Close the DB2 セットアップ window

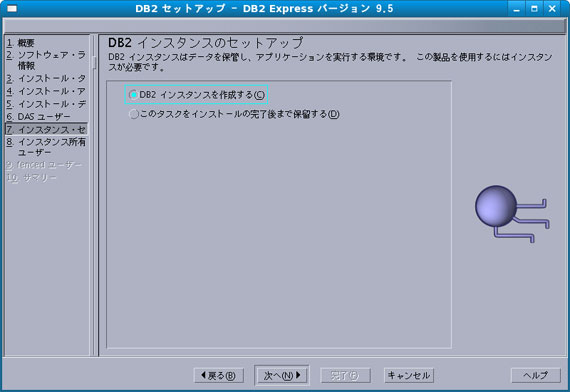(552, 8)
